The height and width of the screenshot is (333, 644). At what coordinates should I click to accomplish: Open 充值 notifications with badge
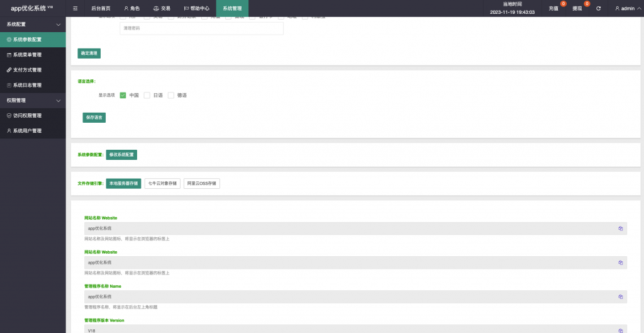[554, 8]
